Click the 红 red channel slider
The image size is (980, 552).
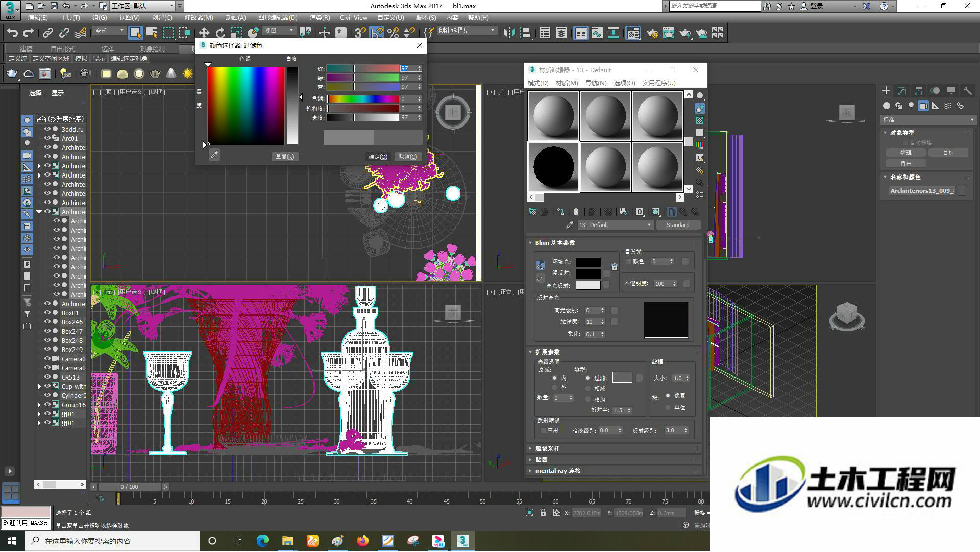pos(363,68)
